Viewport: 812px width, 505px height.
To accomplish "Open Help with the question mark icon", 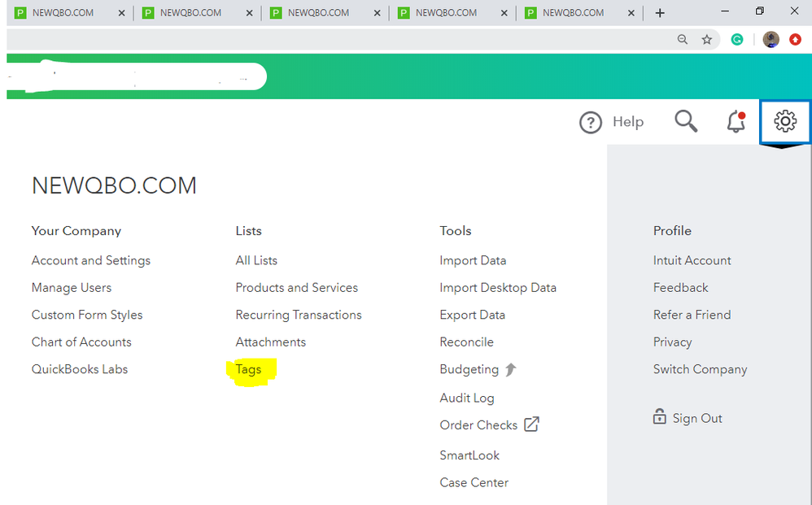I will 591,123.
